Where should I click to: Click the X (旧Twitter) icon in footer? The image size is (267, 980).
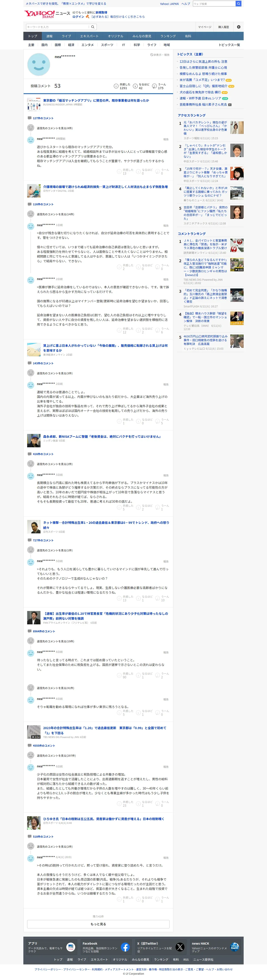[180, 947]
